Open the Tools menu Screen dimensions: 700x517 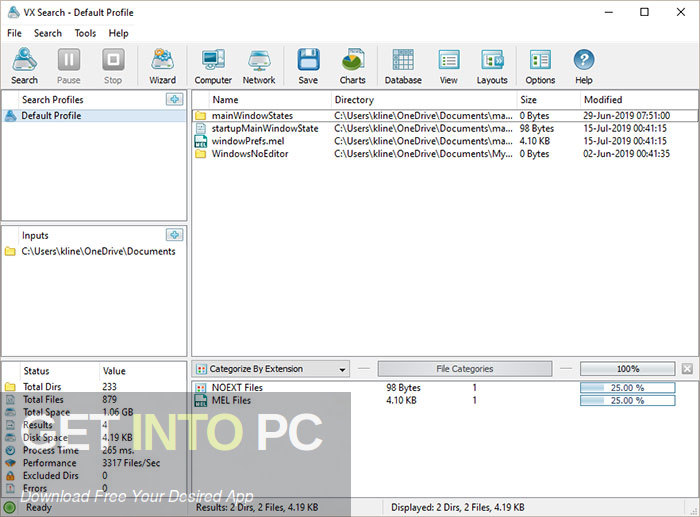pyautogui.click(x=85, y=33)
